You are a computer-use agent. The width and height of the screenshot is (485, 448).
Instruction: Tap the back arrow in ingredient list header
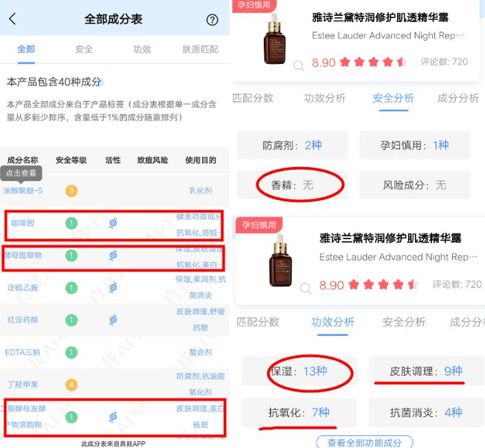(12, 19)
